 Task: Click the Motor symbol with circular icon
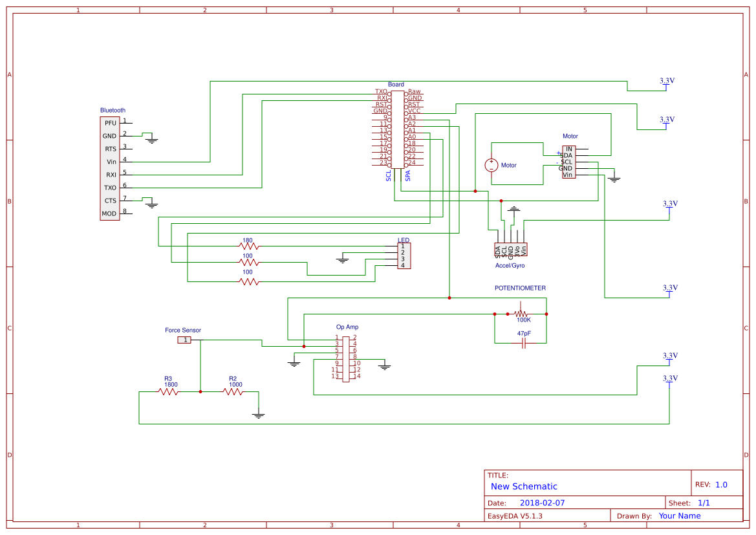(x=493, y=164)
